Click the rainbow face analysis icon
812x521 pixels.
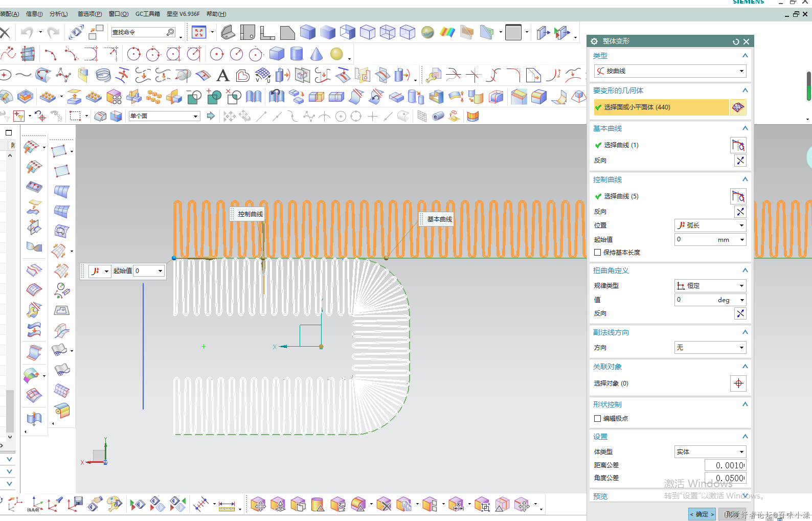click(447, 33)
